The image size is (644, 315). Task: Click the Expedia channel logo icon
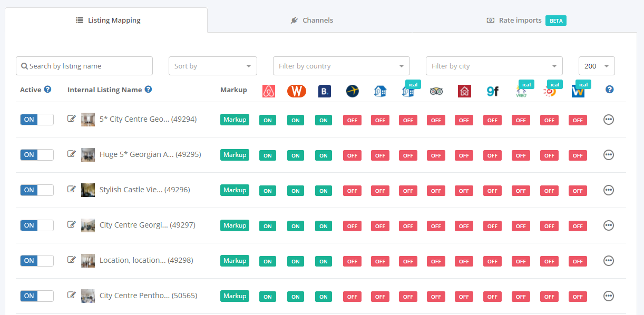pos(353,91)
